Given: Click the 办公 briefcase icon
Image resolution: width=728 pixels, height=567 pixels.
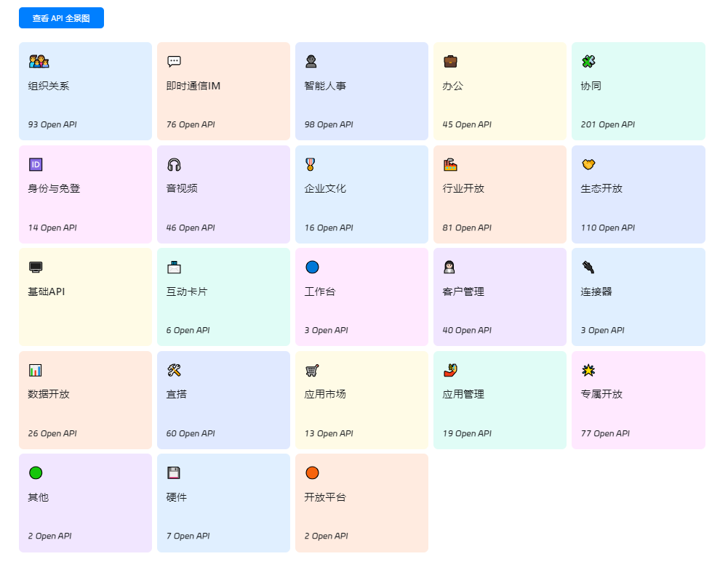Looking at the screenshot, I should coord(450,61).
